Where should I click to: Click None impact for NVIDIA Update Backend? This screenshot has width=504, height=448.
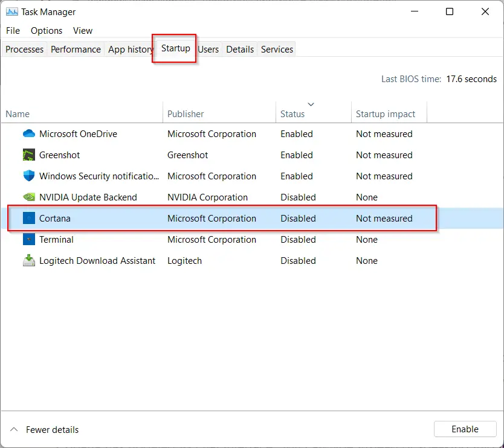(x=367, y=197)
